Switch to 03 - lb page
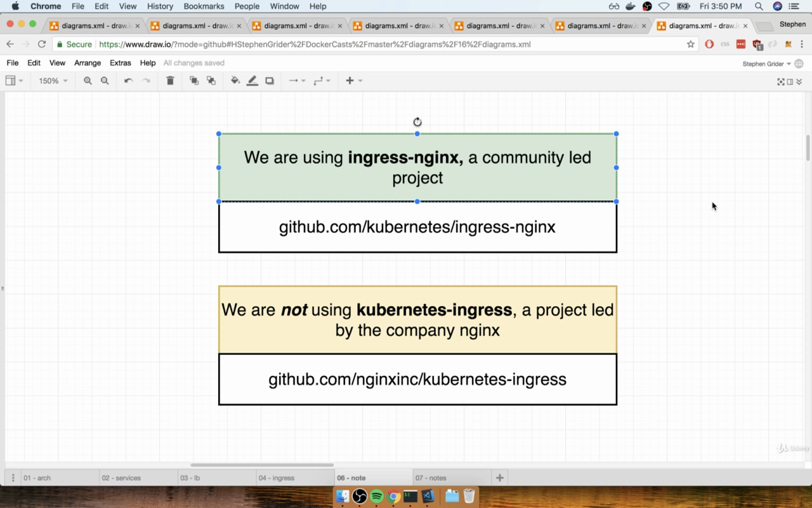This screenshot has width=812, height=508. coord(217,478)
